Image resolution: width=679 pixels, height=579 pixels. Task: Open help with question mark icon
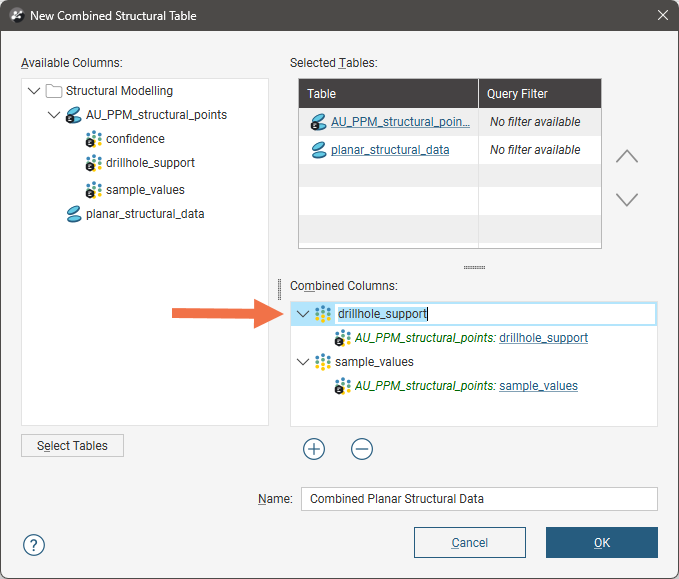[x=34, y=544]
